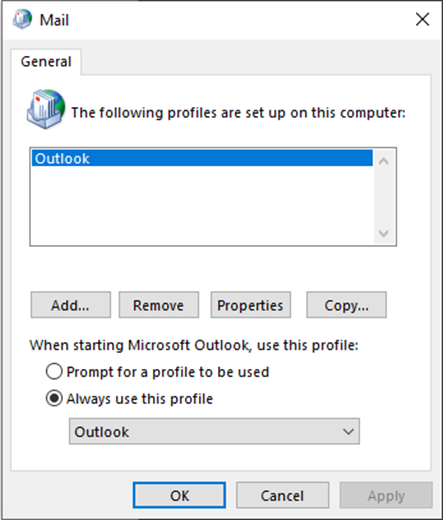Click the Mail icon in the title bar
Screen dimensions: 443x520
[22, 19]
